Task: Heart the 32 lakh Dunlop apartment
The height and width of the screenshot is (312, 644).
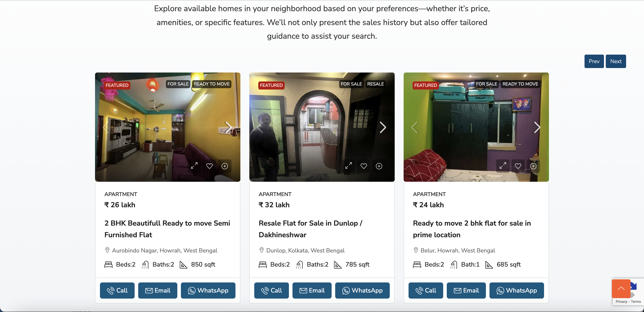Action: click(364, 166)
